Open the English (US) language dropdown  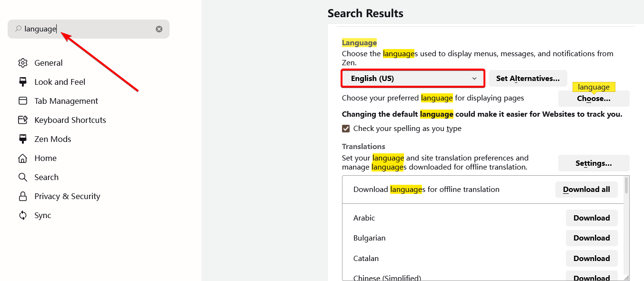point(413,79)
